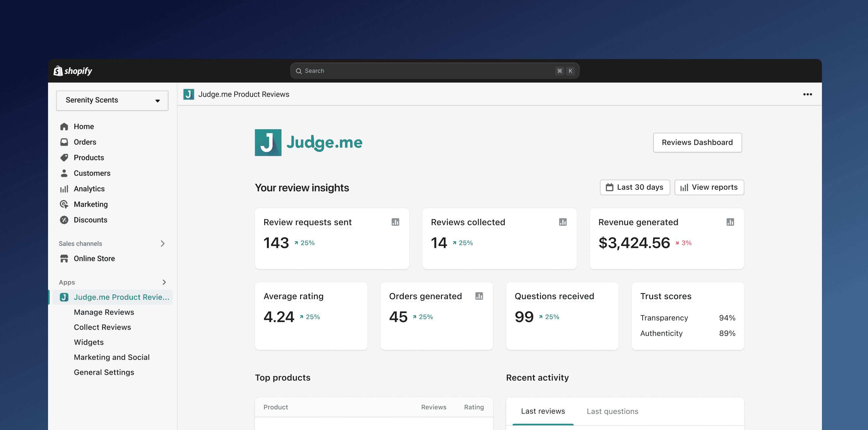Image resolution: width=868 pixels, height=430 pixels.
Task: Click the Reviews Dashboard button
Action: tap(697, 142)
